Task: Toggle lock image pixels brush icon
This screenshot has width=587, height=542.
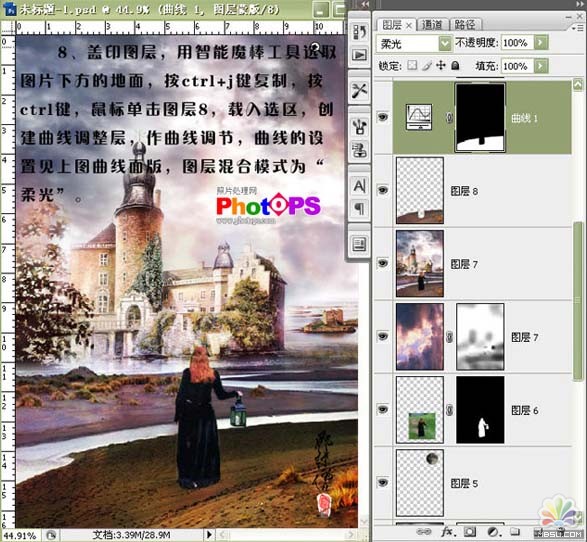Action: pyautogui.click(x=427, y=66)
